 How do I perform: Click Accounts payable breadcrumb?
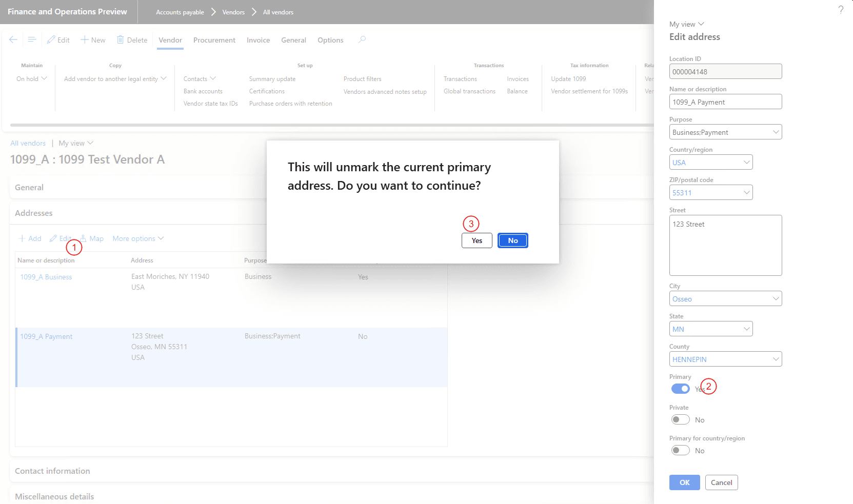(180, 12)
